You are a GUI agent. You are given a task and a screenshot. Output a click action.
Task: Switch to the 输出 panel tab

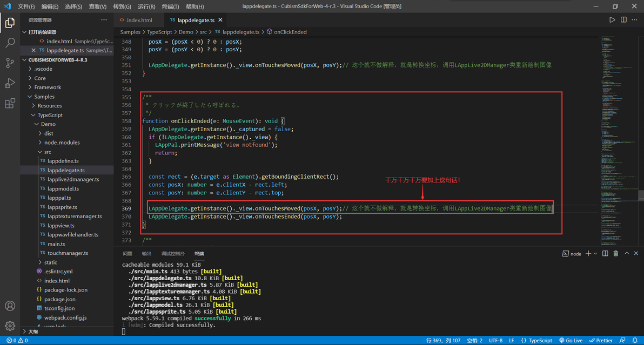click(146, 254)
